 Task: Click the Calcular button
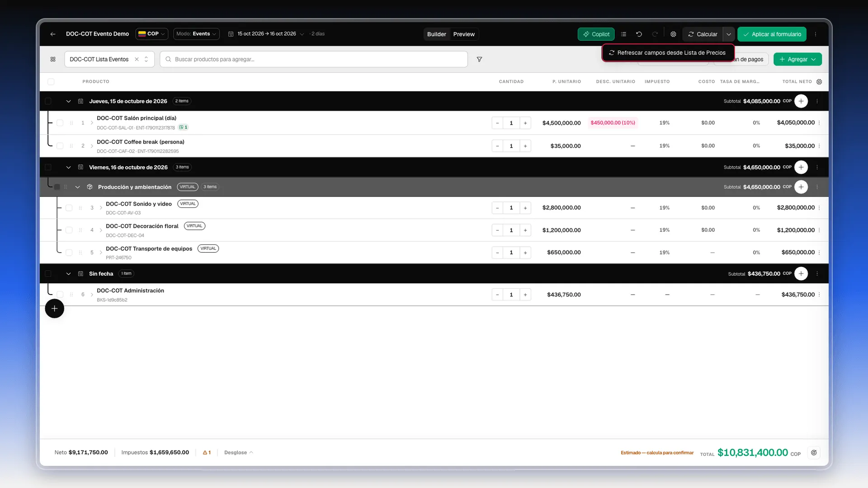[703, 34]
